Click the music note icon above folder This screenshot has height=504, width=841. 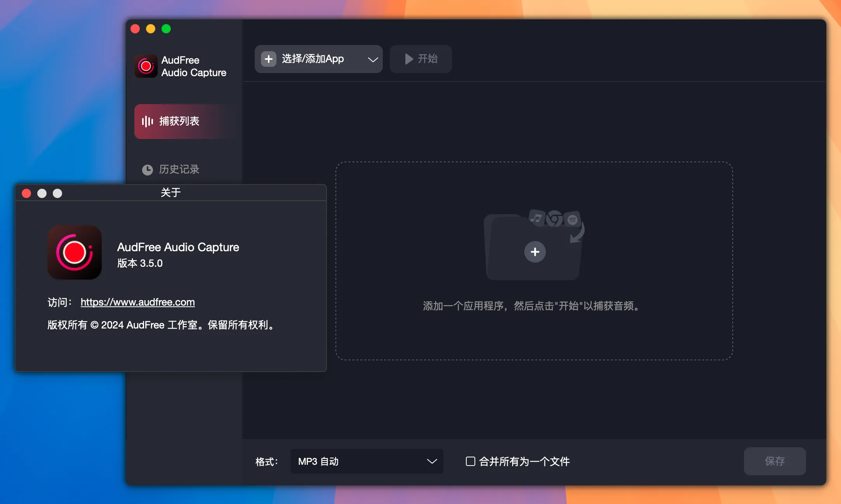(537, 218)
